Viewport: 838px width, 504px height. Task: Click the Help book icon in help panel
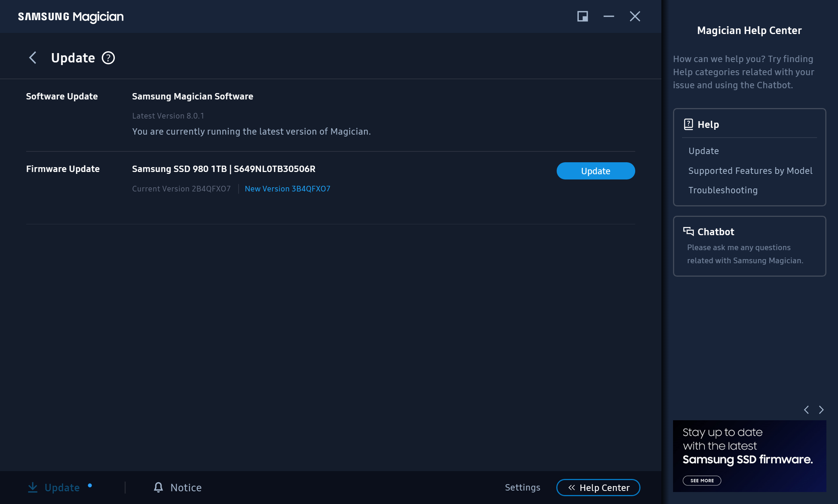click(x=688, y=124)
